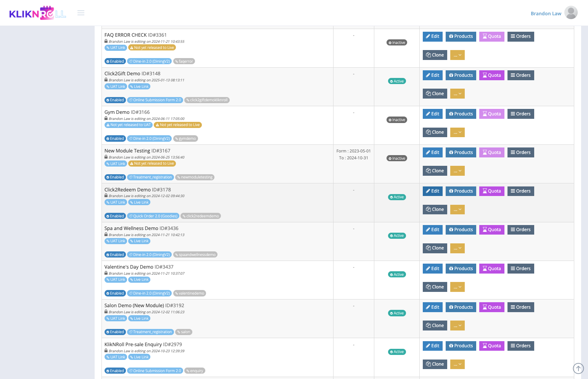Open Products for Click2Gift Demo

pos(461,75)
